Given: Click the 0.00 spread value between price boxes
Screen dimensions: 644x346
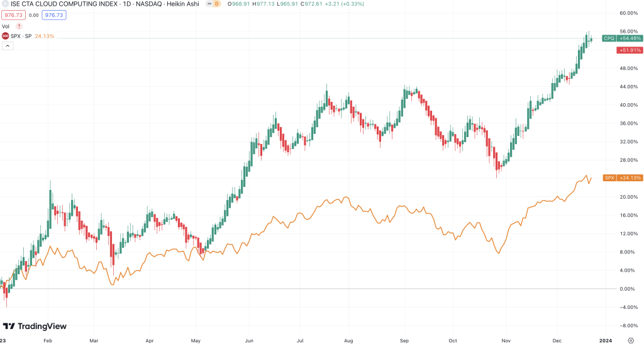Looking at the screenshot, I should 34,15.
